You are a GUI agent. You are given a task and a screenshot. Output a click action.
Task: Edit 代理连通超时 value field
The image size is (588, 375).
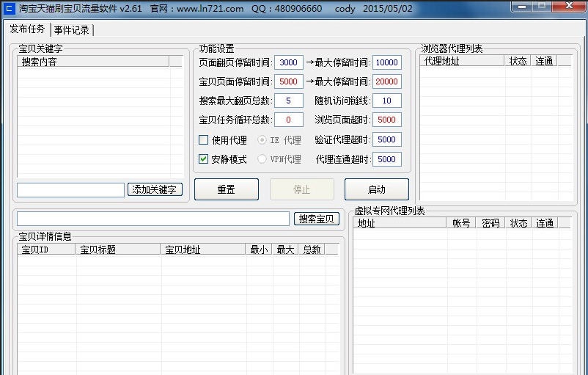tap(387, 159)
